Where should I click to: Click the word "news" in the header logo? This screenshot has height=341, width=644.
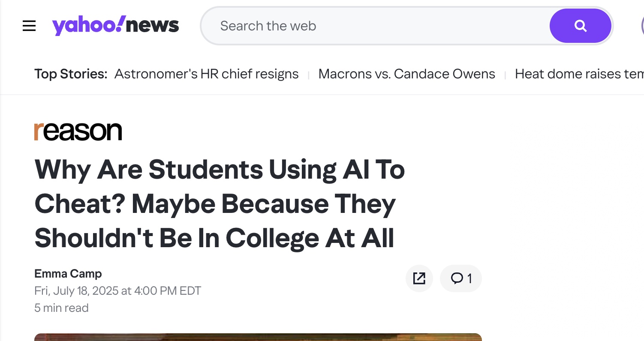(153, 26)
